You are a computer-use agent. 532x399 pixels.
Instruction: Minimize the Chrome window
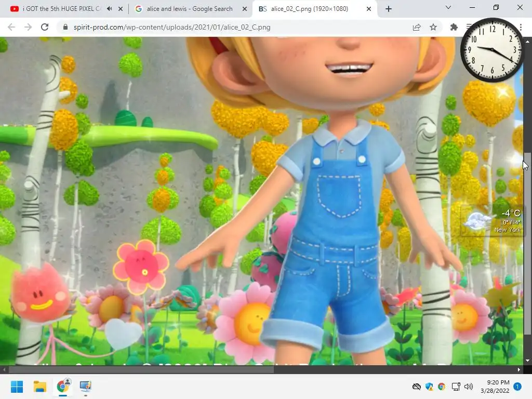[472, 7]
